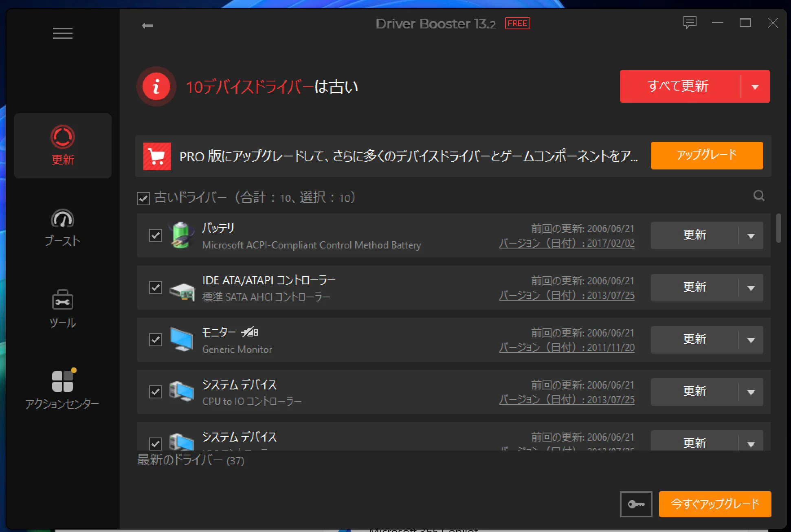Image resolution: width=791 pixels, height=532 pixels.
Task: Click the shopping cart icon in PRO banner
Action: (x=157, y=156)
